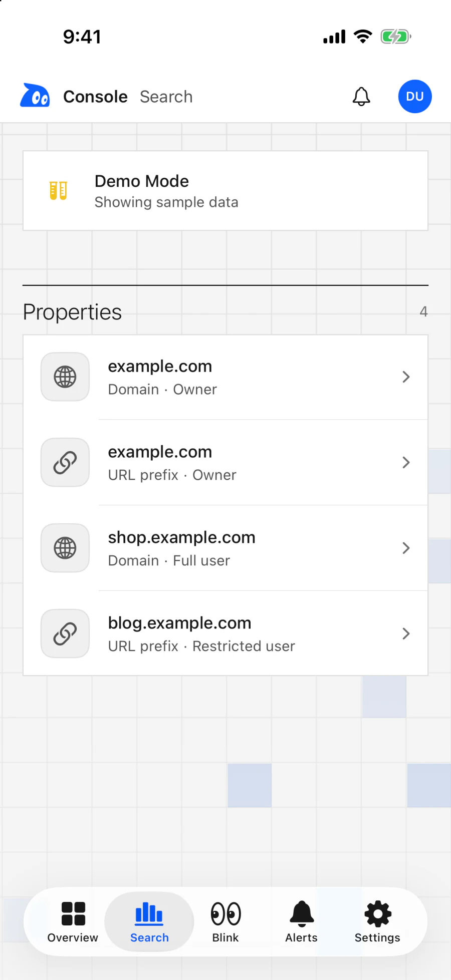Open shop.example.com Full user property
Viewport: 451px width, 980px height.
pos(225,548)
